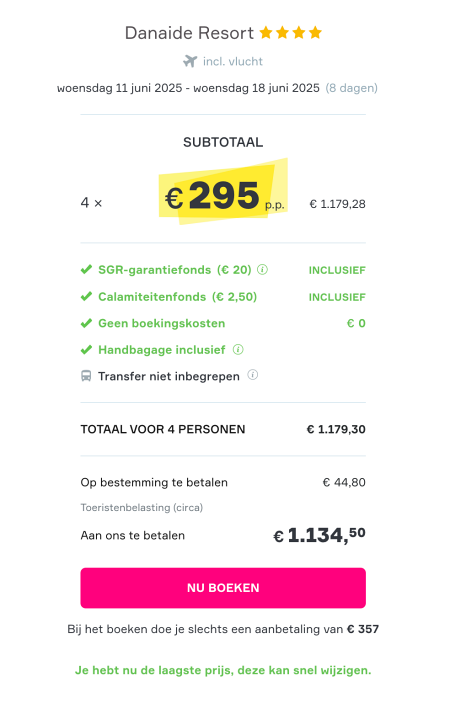
Task: Click the bus transfer icon
Action: pos(86,376)
